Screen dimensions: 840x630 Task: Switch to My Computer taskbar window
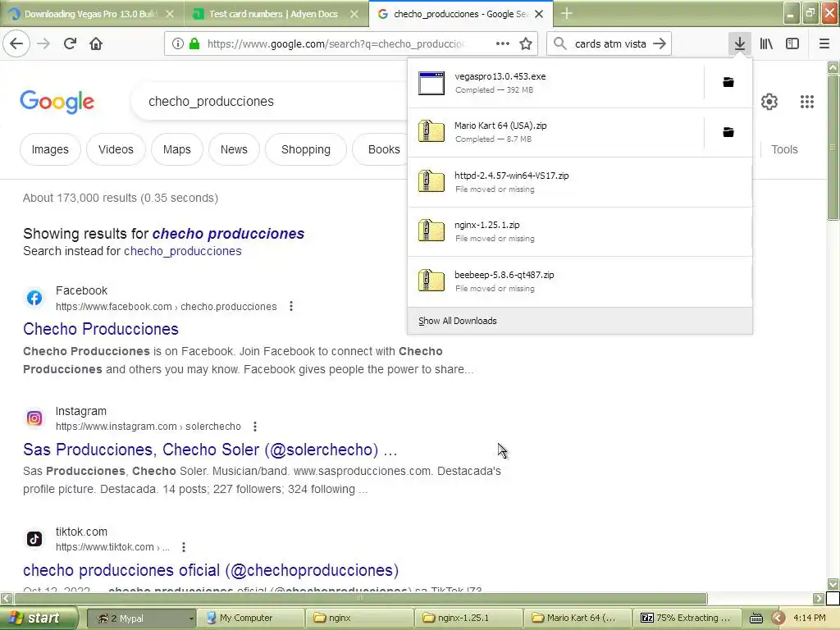251,618
